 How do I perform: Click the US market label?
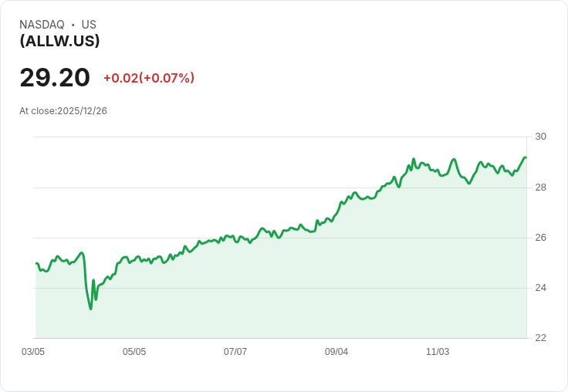point(89,25)
